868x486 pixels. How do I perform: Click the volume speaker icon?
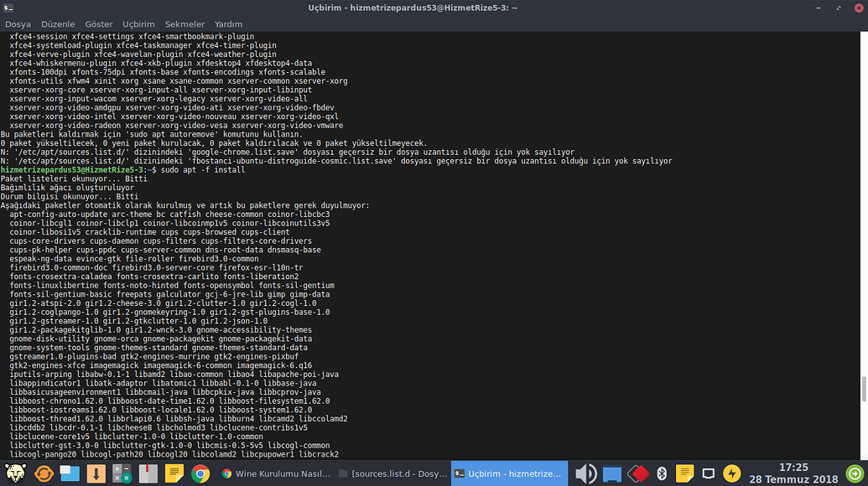coord(585,473)
